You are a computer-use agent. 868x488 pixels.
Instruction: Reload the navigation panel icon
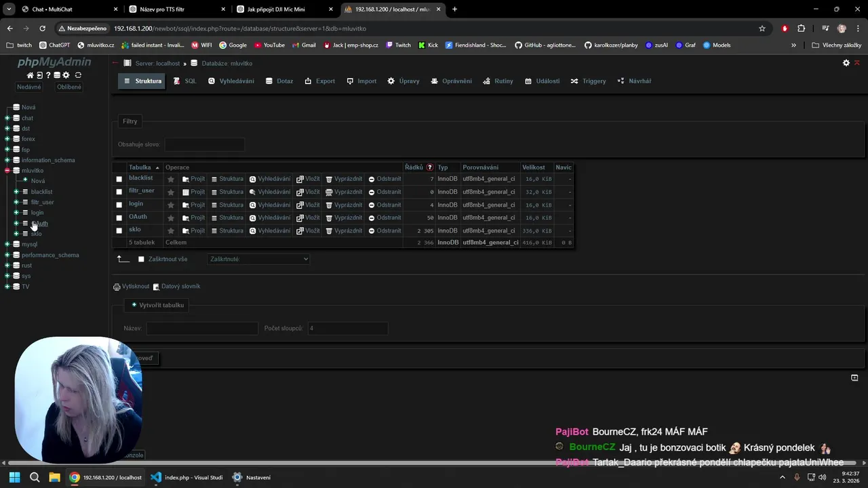pyautogui.click(x=78, y=75)
